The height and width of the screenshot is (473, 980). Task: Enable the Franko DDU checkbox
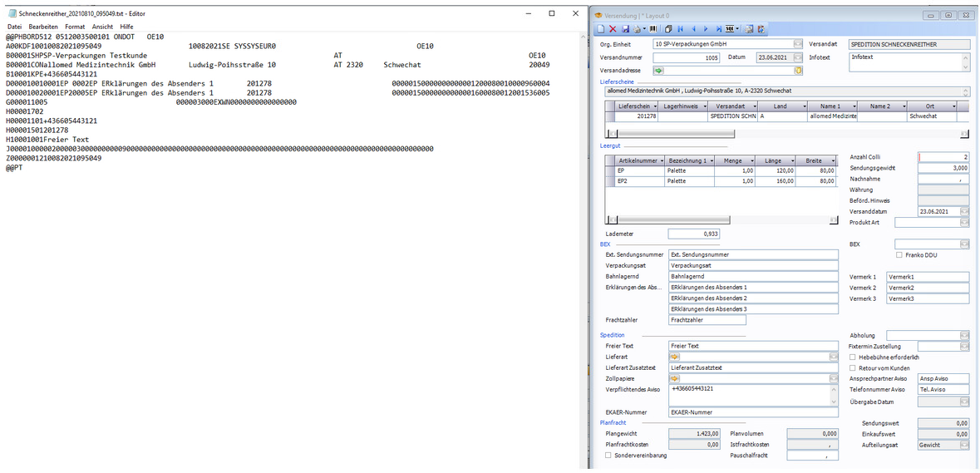pos(899,255)
